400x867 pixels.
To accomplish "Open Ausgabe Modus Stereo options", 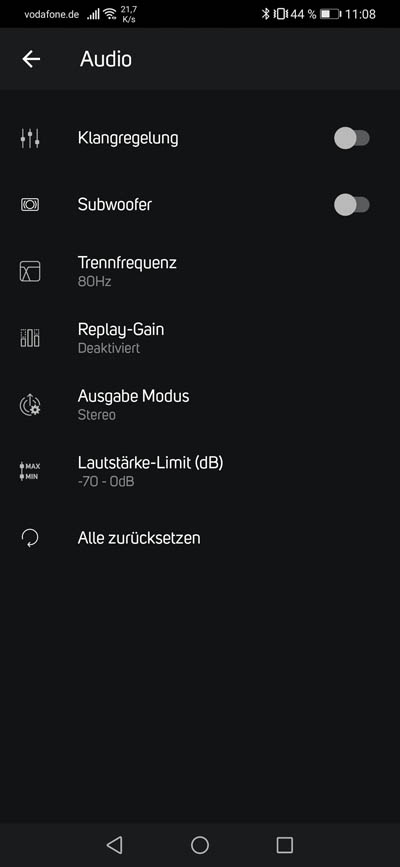I will tap(200, 405).
